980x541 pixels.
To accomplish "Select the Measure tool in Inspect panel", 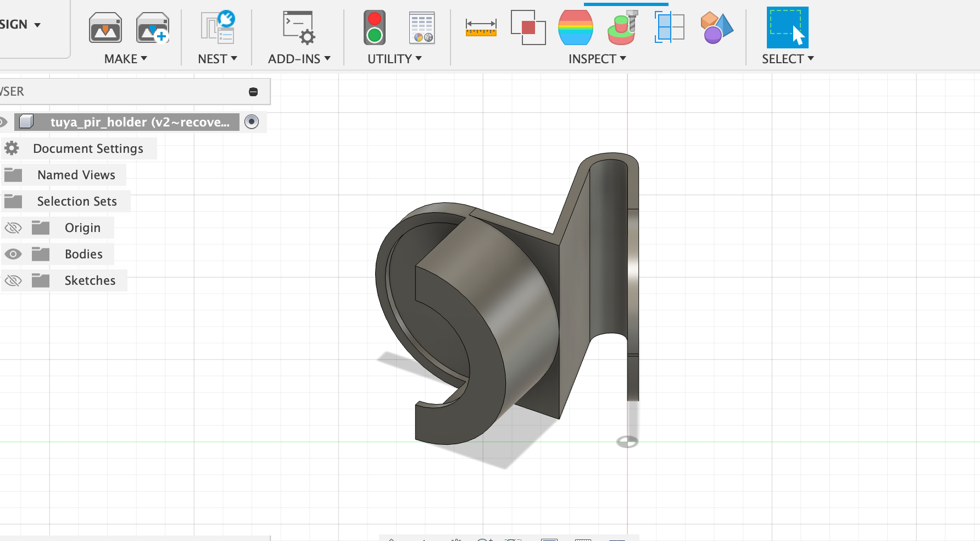I will [480, 26].
